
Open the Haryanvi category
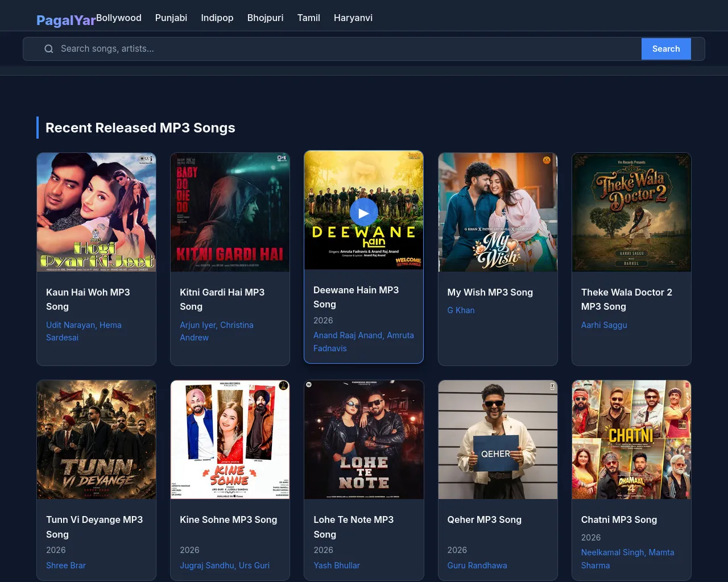[353, 18]
